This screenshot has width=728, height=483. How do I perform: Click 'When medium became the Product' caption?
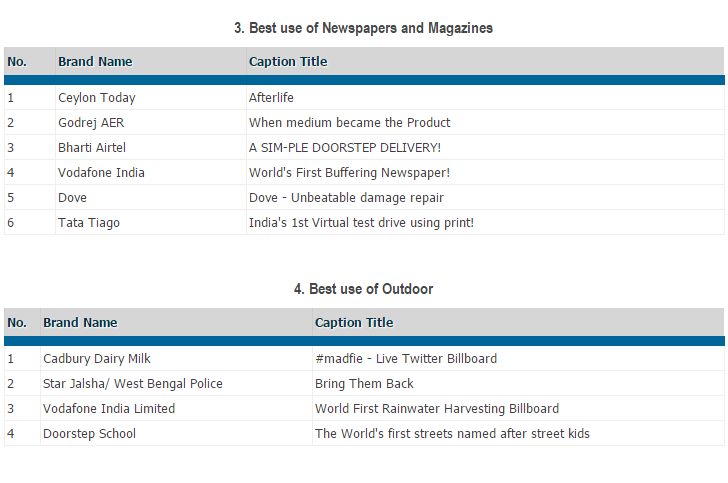(349, 123)
